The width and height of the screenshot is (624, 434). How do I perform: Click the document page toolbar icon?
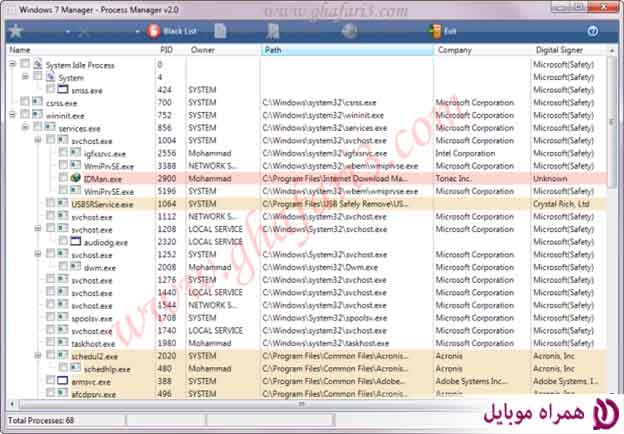click(220, 31)
